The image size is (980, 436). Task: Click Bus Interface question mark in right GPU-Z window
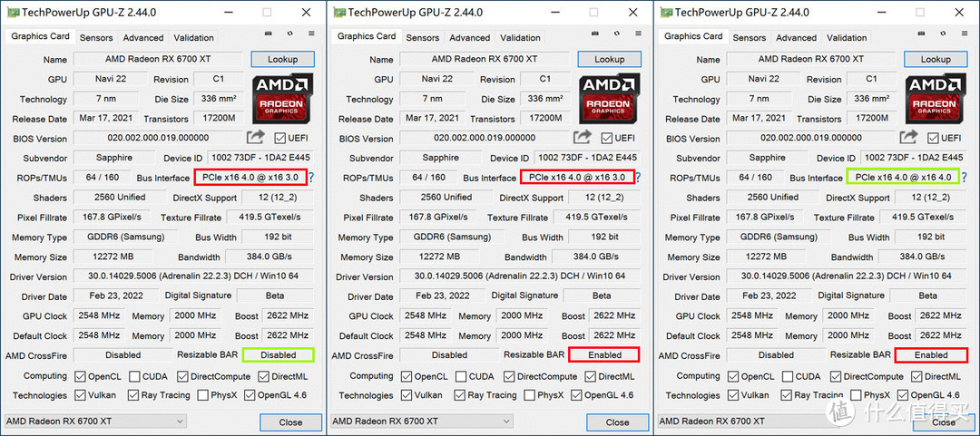coord(964,178)
